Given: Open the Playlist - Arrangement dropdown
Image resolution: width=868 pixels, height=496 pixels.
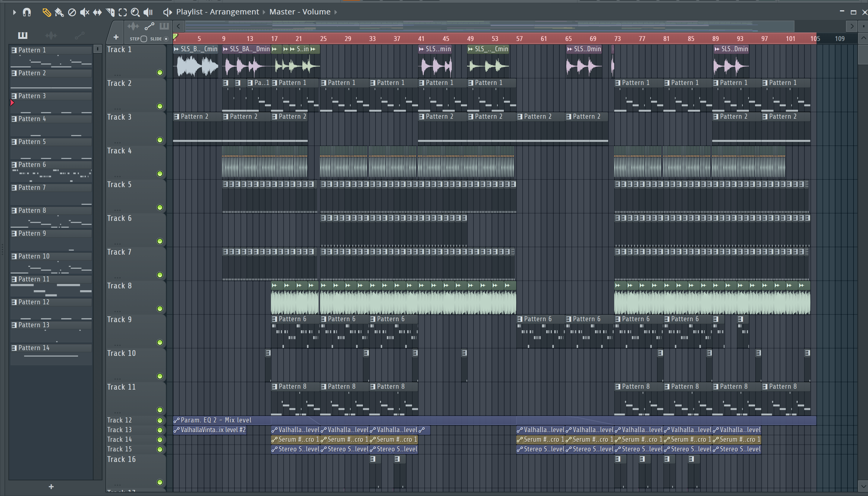Looking at the screenshot, I should pos(217,12).
